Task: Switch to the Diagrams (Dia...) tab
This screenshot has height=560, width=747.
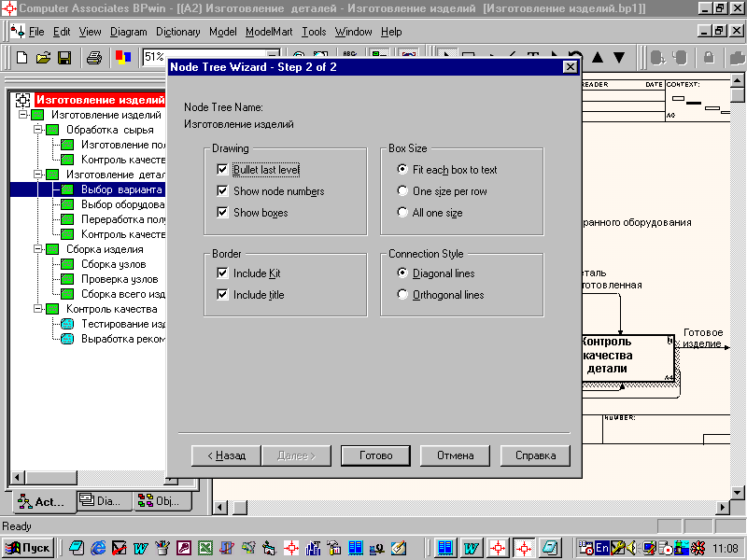Action: click(105, 500)
